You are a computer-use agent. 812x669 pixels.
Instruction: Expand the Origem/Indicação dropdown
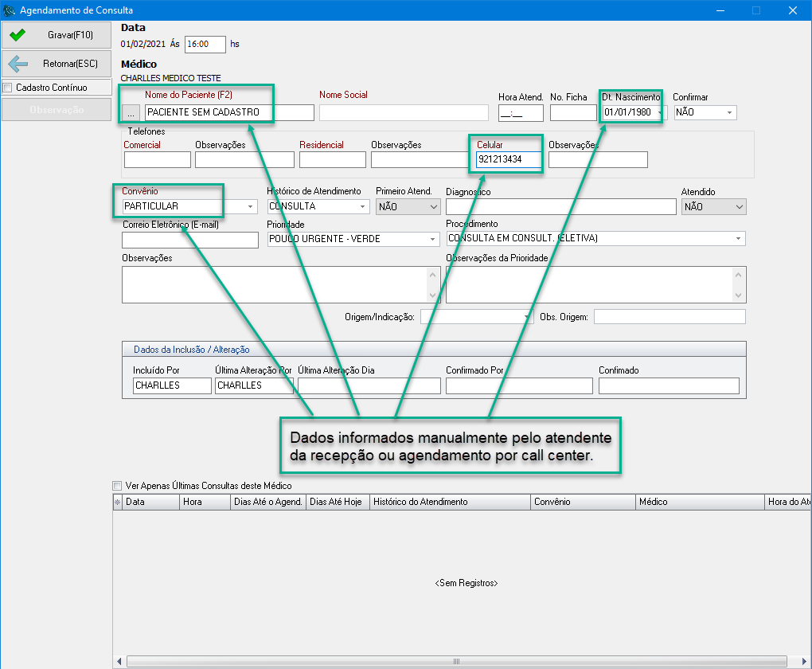(x=526, y=317)
